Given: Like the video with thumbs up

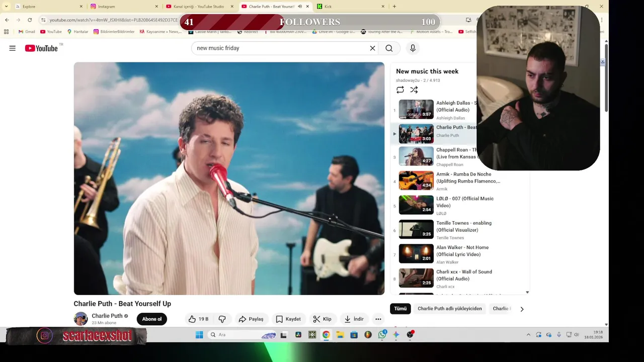Looking at the screenshot, I should (198, 319).
